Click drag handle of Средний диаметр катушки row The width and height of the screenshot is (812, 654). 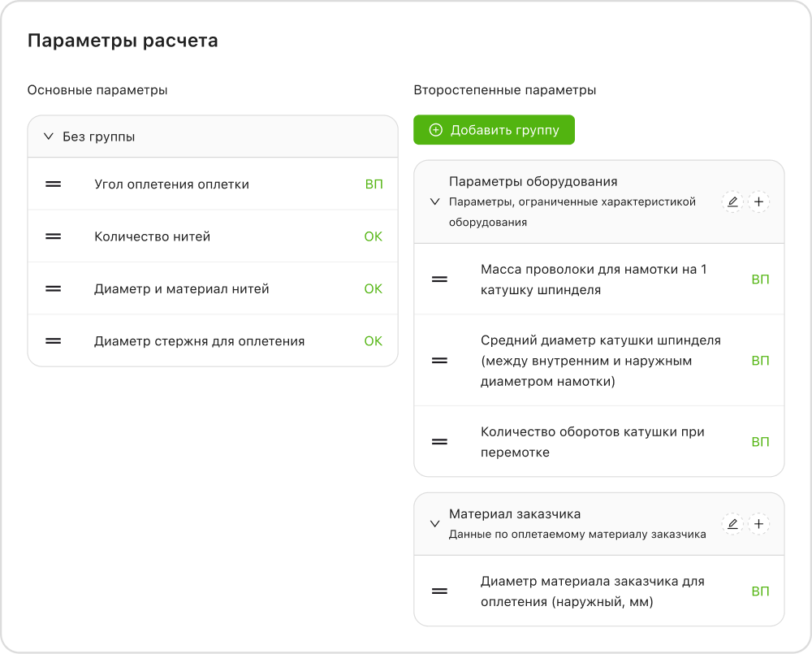pyautogui.click(x=439, y=361)
